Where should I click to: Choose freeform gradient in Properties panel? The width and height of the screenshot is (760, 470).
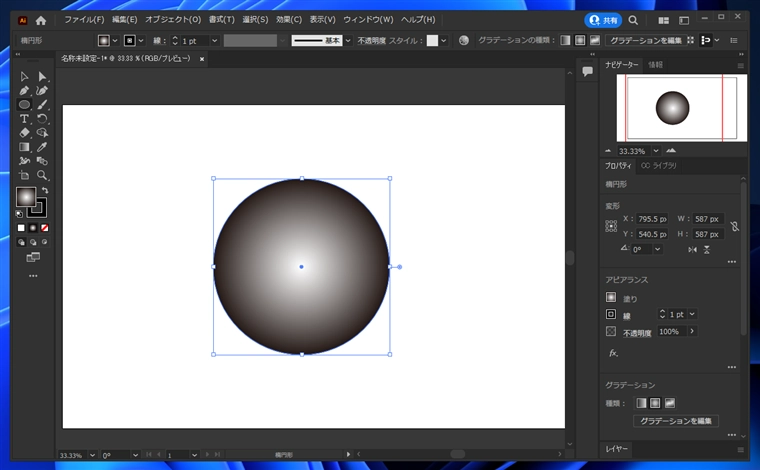[670, 403]
